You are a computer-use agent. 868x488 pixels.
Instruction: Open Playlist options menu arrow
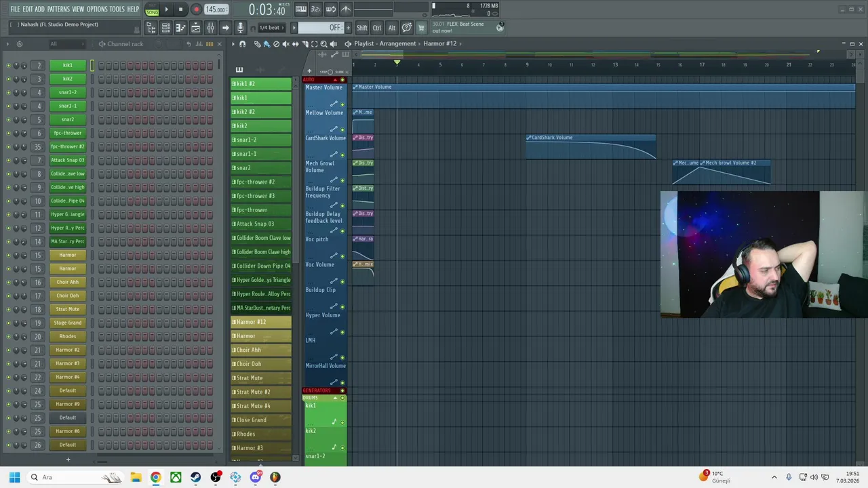(x=233, y=44)
